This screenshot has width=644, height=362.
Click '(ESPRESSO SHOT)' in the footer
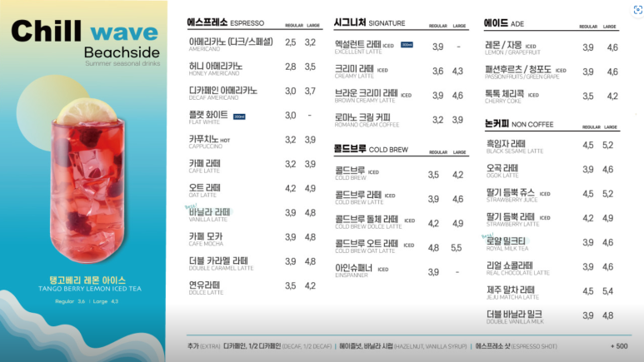(534, 346)
